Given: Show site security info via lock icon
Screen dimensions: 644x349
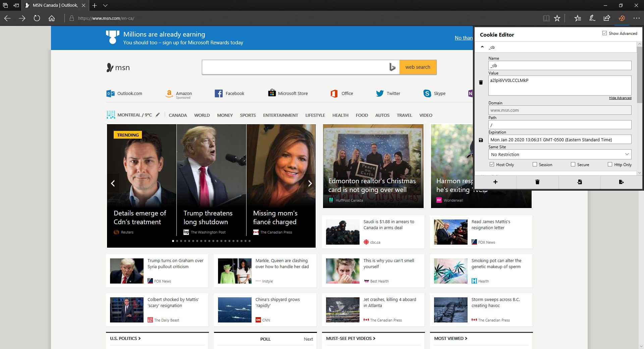Looking at the screenshot, I should [71, 18].
